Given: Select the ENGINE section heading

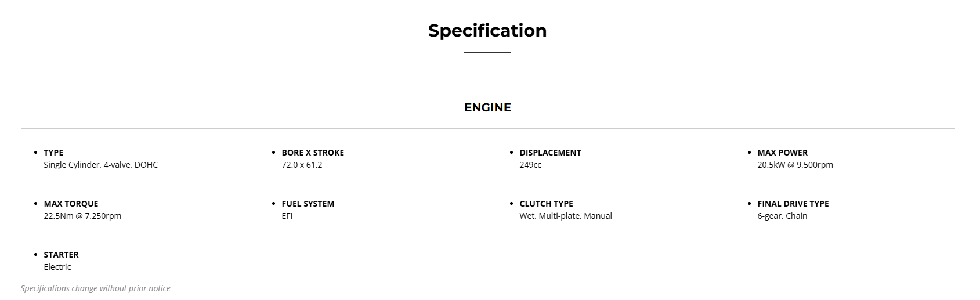Looking at the screenshot, I should pyautogui.click(x=487, y=107).
